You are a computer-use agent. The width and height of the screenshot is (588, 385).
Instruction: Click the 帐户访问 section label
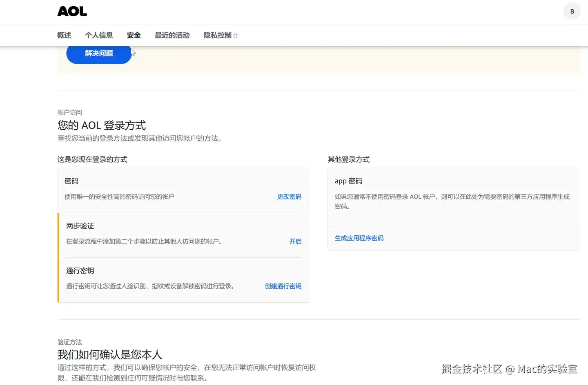click(x=69, y=113)
